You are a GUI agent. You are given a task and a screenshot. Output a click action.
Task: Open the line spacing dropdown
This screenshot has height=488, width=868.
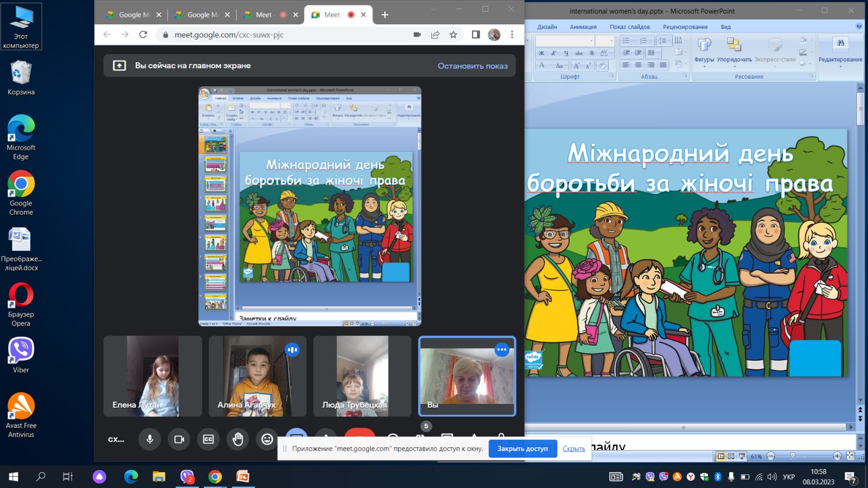pyautogui.click(x=663, y=41)
